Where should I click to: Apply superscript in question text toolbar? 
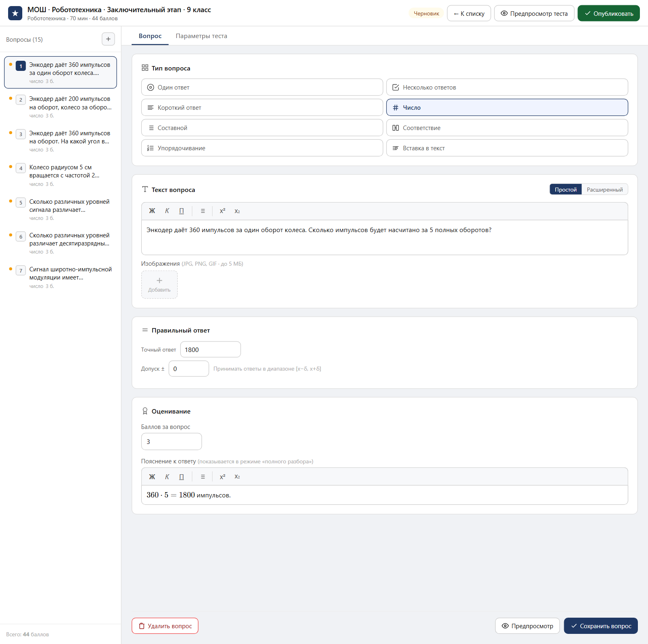[222, 211]
